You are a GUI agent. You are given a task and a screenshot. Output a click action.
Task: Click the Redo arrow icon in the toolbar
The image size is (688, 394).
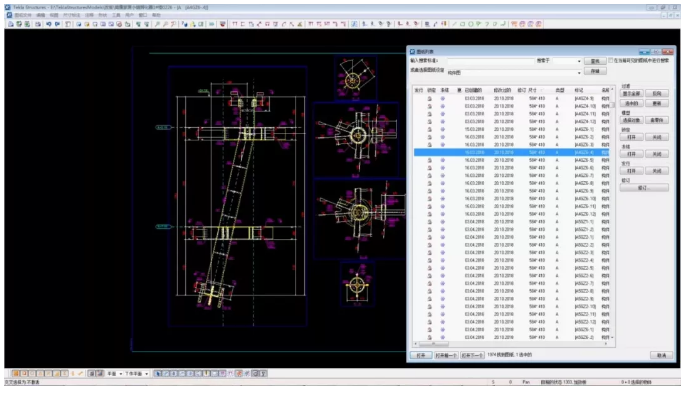point(57,24)
